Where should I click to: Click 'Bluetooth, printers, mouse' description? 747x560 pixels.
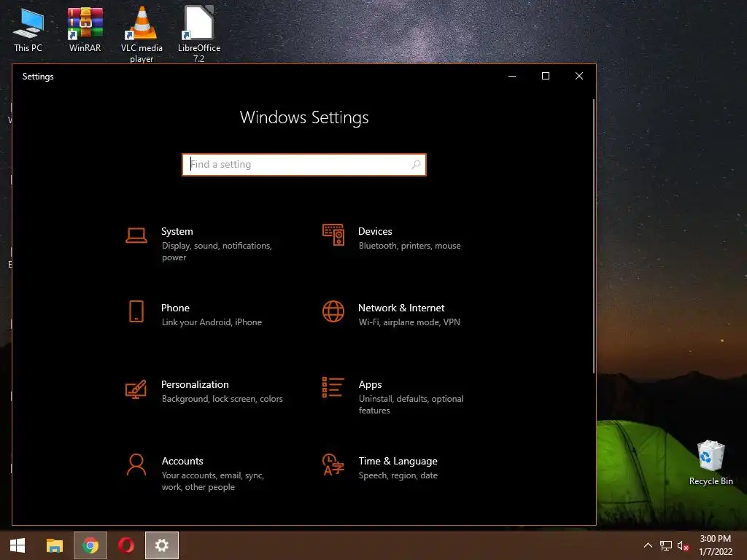[x=410, y=246]
